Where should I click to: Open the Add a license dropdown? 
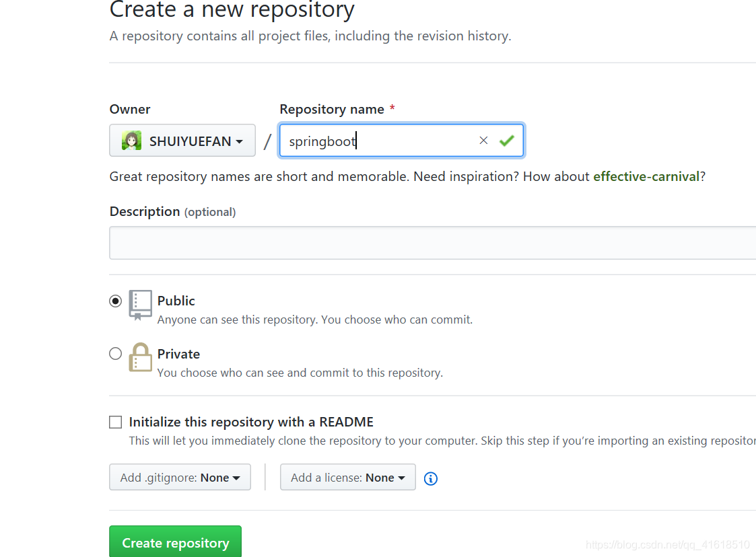pos(347,477)
